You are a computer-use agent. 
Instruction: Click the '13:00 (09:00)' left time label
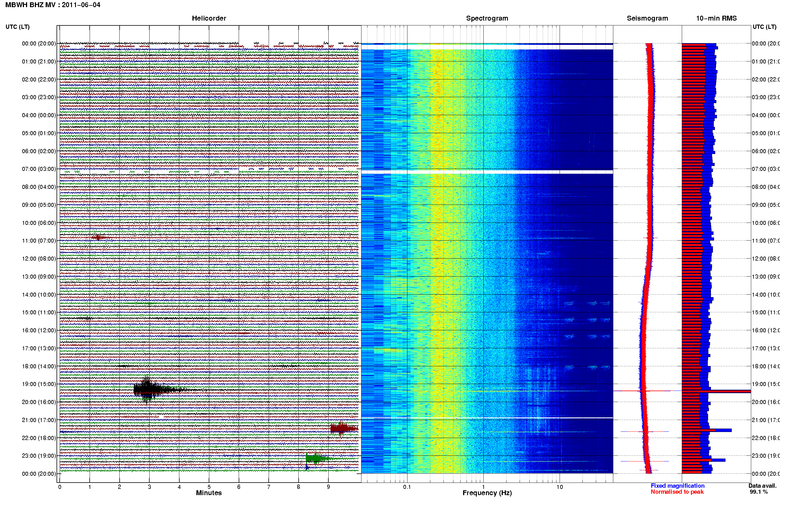39,277
